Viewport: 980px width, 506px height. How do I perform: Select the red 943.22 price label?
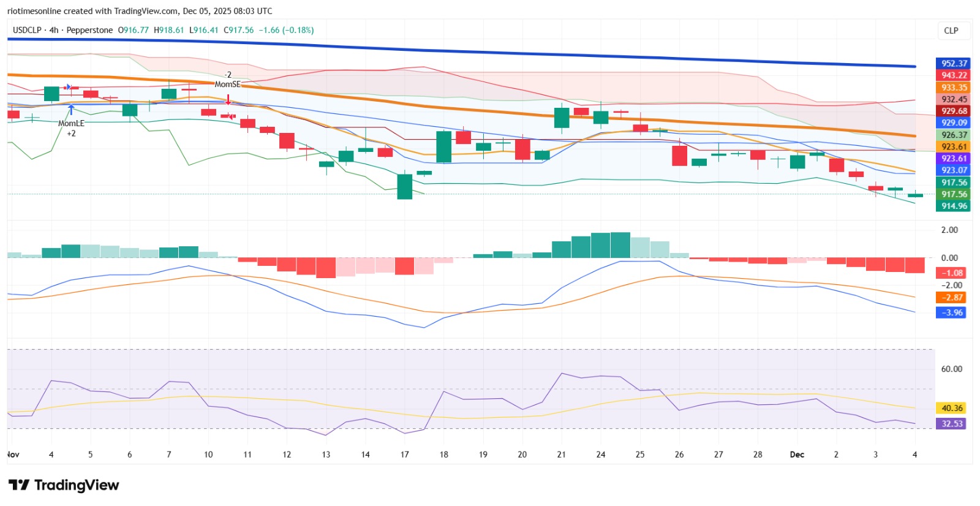click(x=953, y=75)
